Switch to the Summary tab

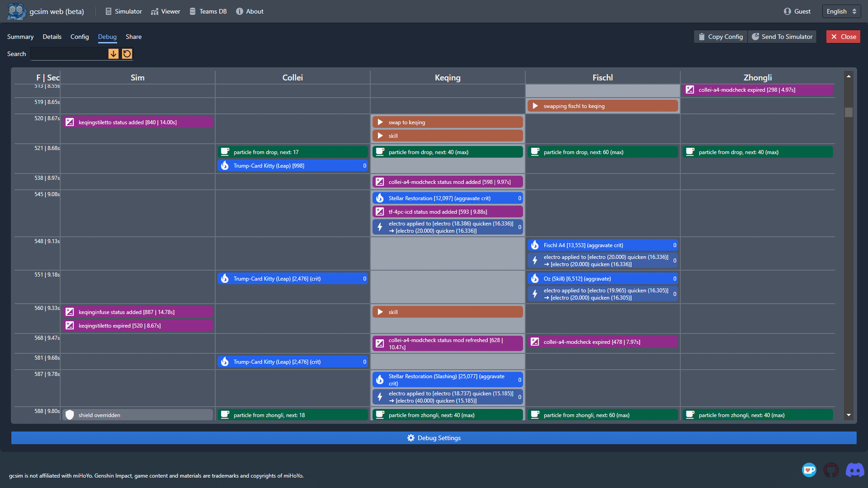[21, 37]
